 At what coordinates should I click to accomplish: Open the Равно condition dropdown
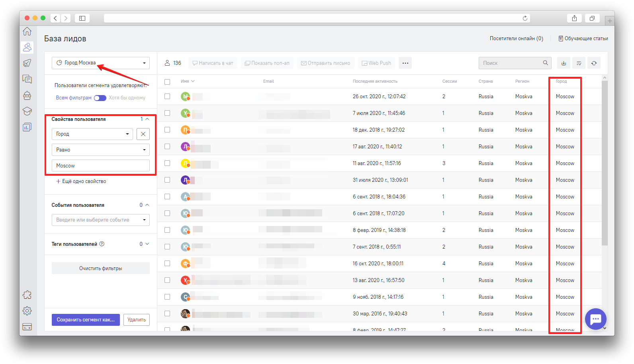click(x=101, y=150)
